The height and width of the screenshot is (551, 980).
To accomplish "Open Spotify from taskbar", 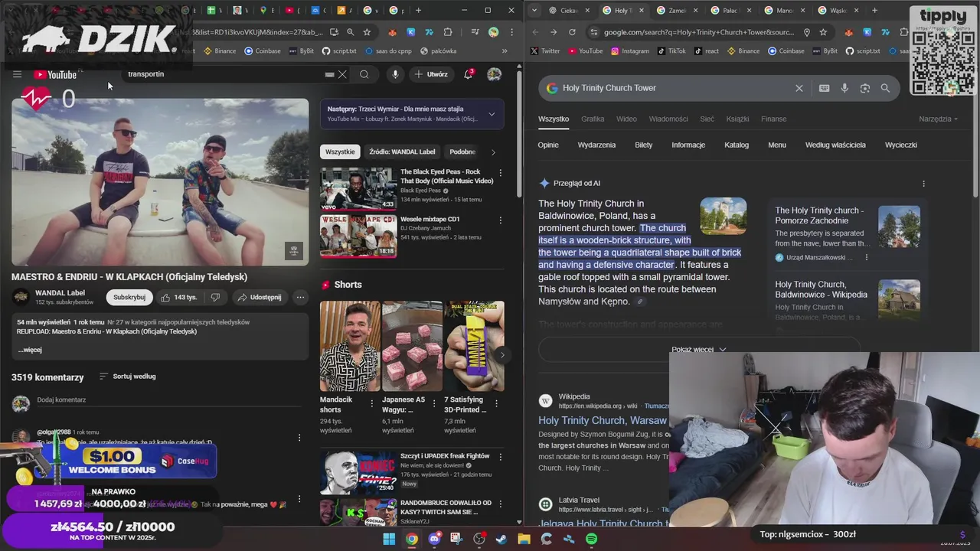I will (591, 539).
